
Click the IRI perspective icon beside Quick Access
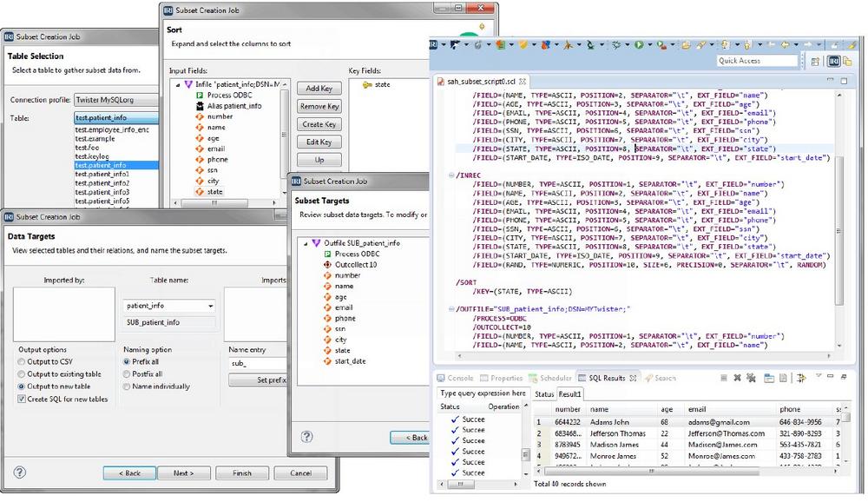click(833, 61)
